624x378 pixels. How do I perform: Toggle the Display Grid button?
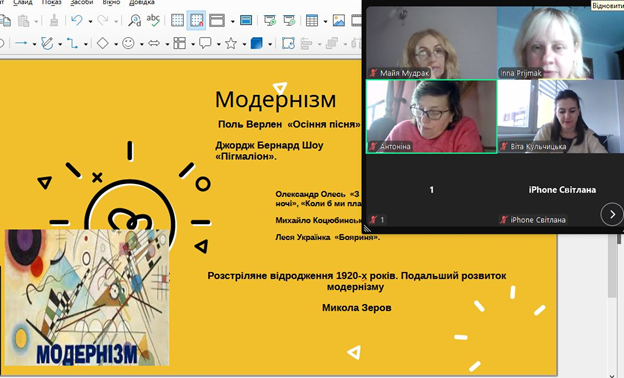[177, 20]
